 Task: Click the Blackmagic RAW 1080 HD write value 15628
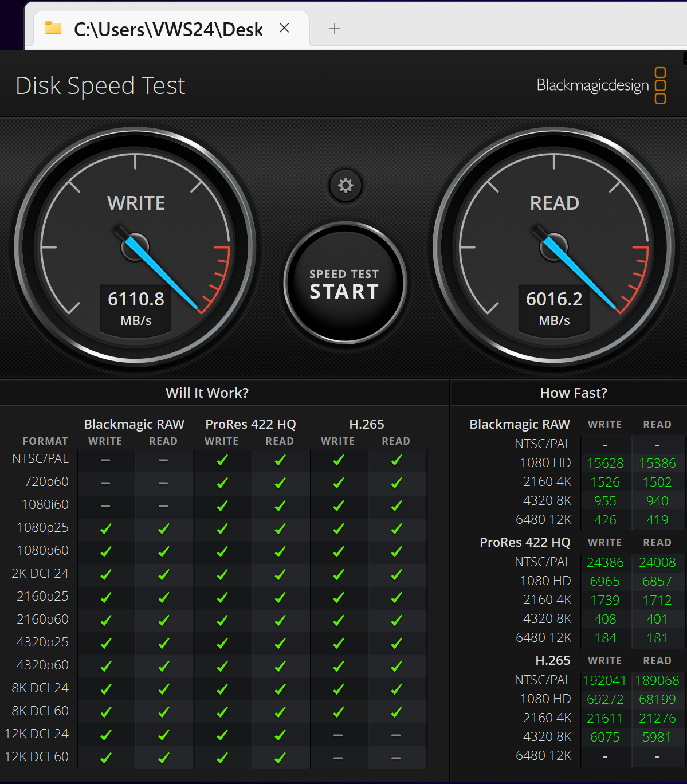point(605,463)
